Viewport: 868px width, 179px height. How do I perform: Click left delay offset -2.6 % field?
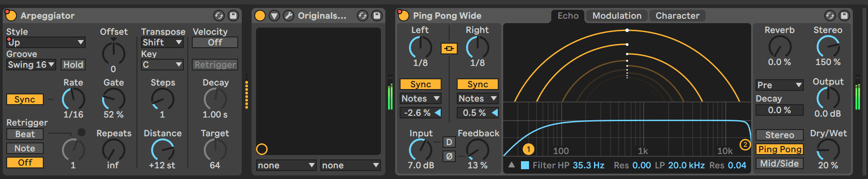pos(417,113)
